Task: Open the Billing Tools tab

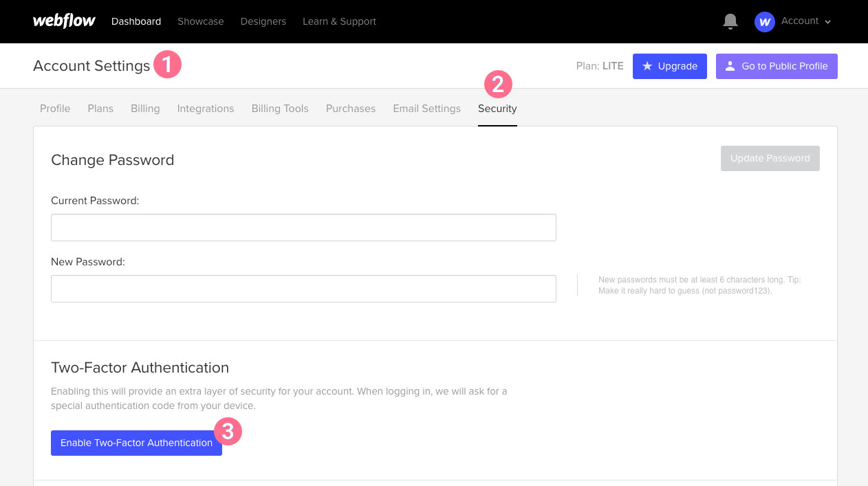Action: (x=280, y=109)
